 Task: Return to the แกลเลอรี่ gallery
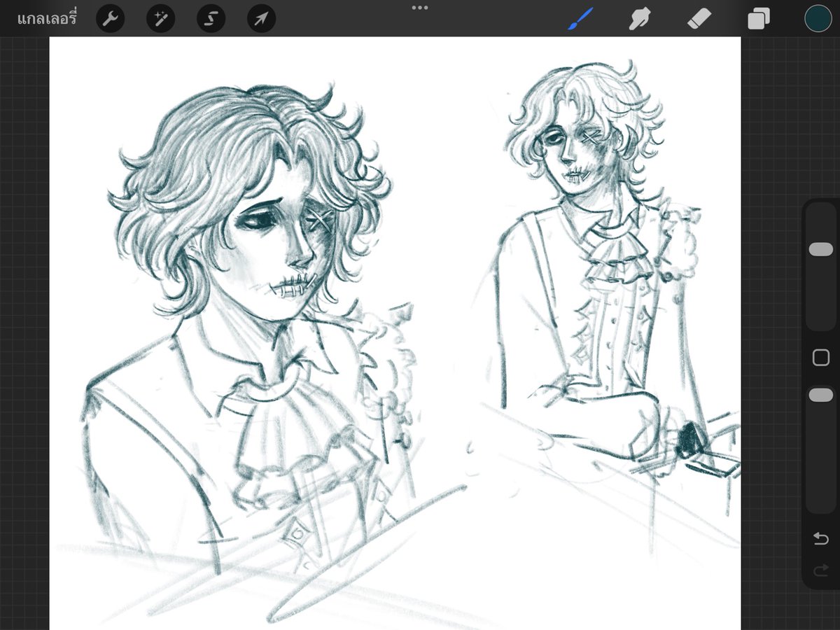(x=46, y=18)
